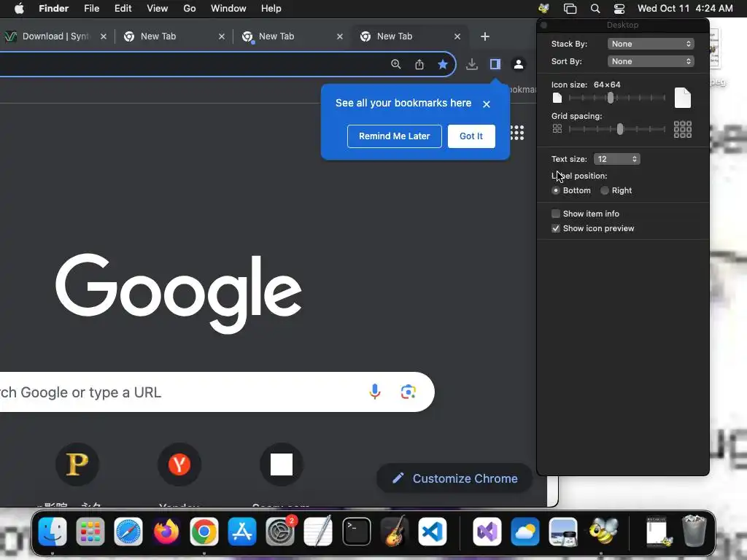Screen dimensions: 747x560
Task: Uncheck Show icon preview checkbox
Action: [555, 228]
